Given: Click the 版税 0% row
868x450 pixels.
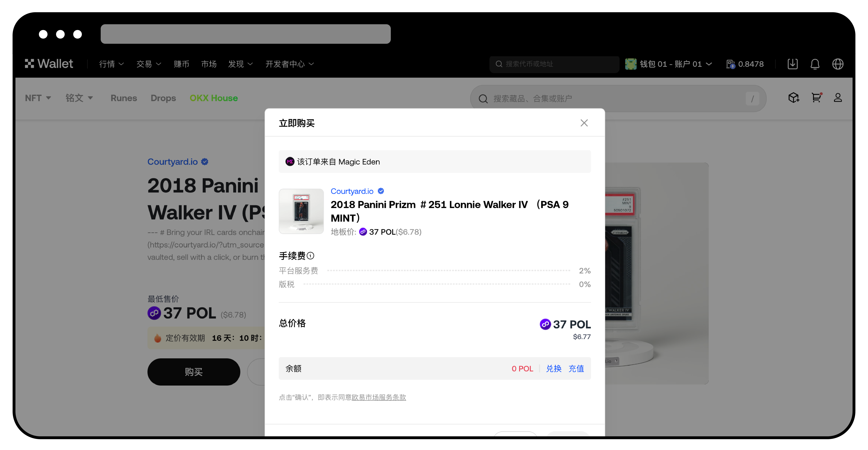Looking at the screenshot, I should pos(435,284).
